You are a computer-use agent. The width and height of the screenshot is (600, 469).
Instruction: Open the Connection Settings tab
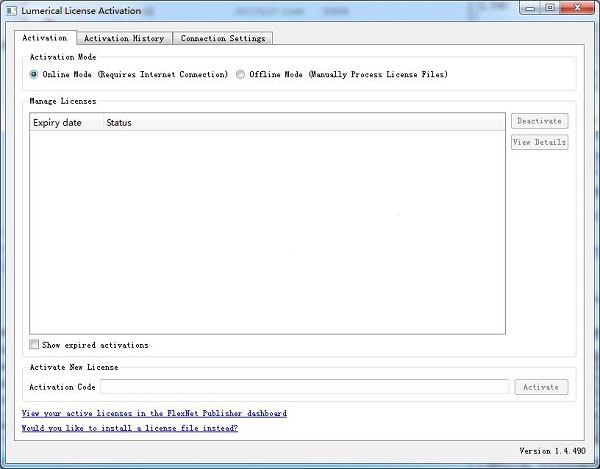pos(223,38)
